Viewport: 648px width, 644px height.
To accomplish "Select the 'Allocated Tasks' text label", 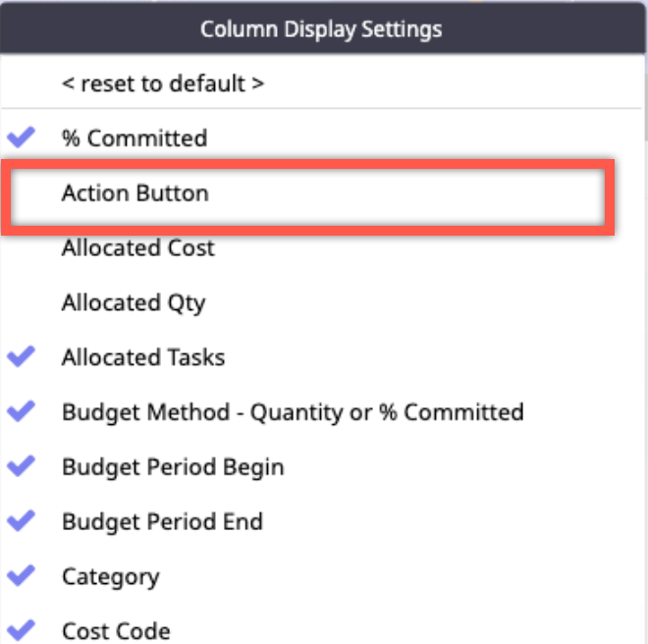I will (143, 357).
